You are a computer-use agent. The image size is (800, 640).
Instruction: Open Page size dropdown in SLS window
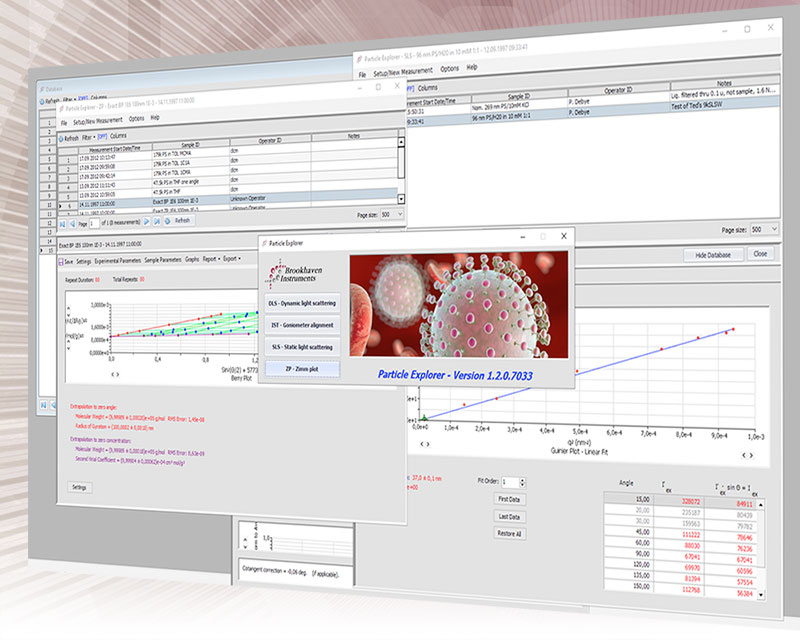coord(764,230)
